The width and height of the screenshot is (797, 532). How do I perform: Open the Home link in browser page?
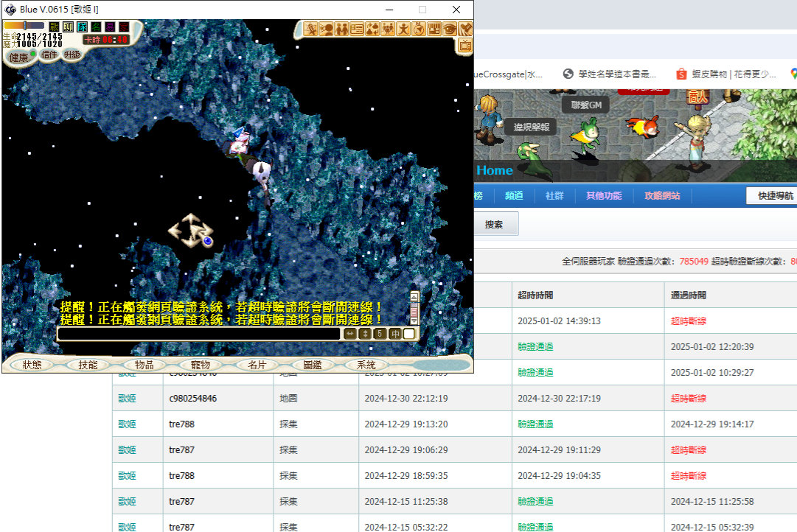coord(495,170)
